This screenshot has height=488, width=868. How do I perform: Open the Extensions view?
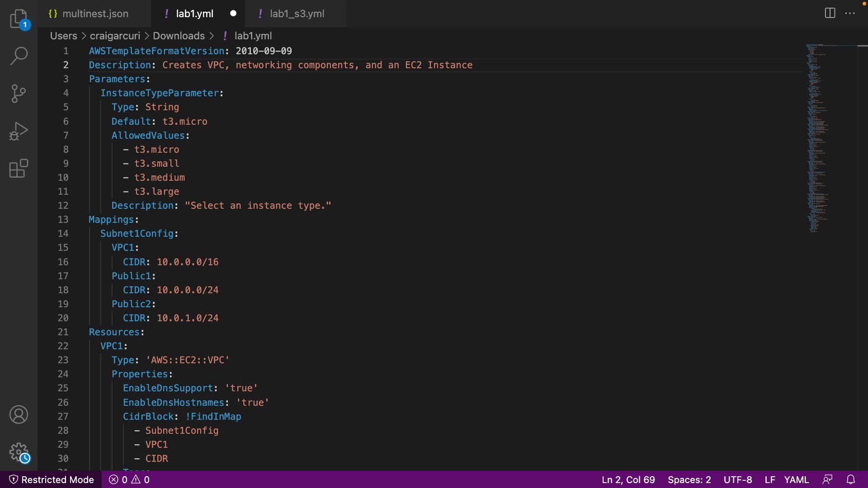coord(19,169)
